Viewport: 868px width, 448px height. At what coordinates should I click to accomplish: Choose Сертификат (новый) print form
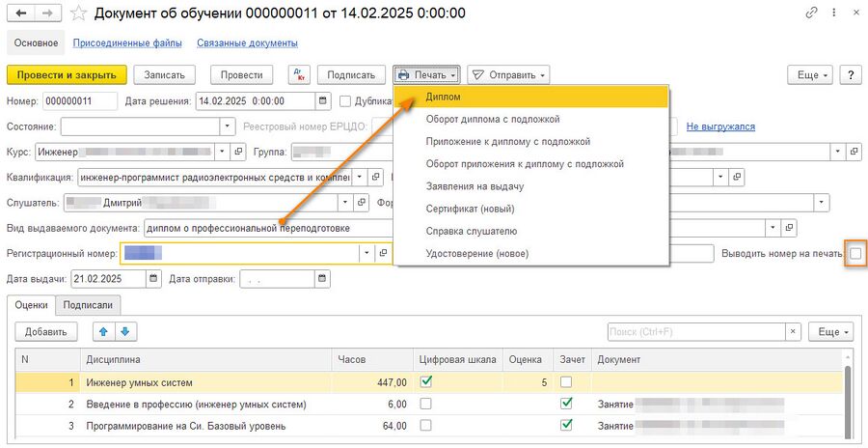[531, 209]
